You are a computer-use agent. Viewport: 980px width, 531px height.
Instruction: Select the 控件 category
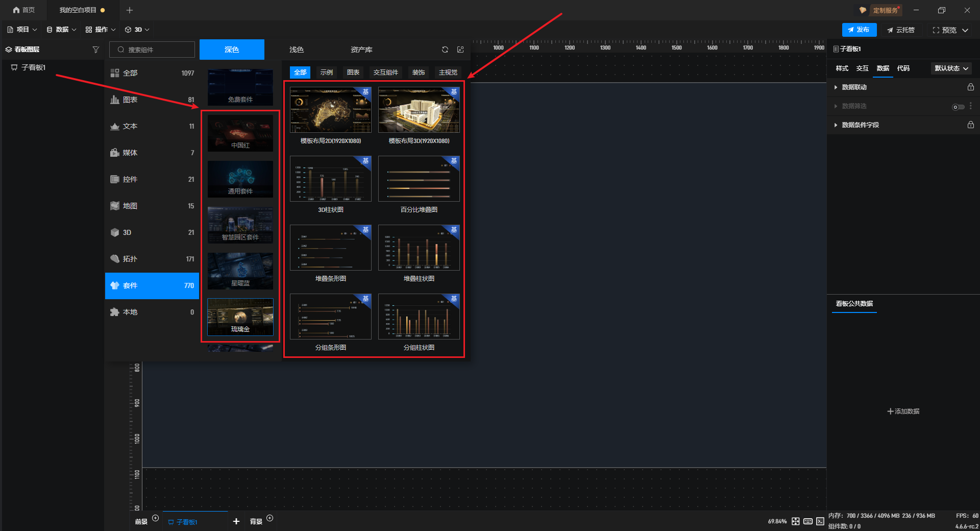152,179
